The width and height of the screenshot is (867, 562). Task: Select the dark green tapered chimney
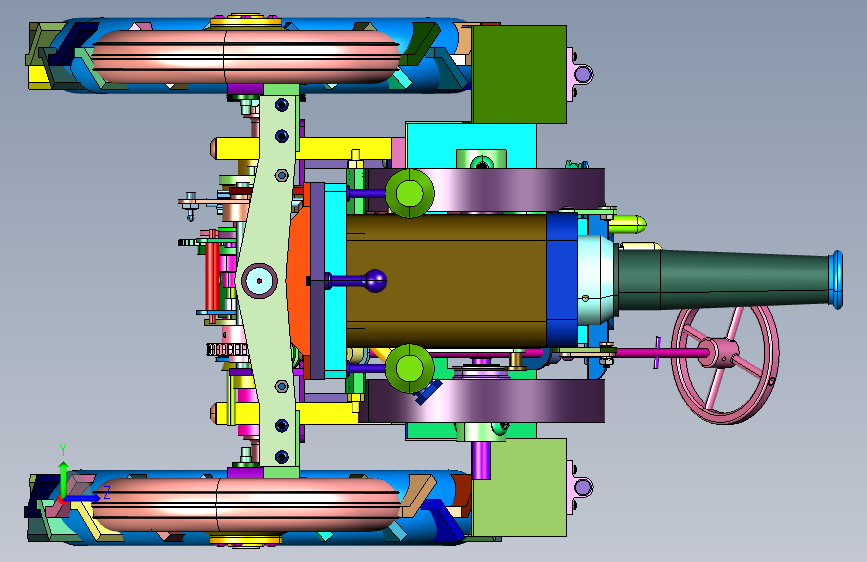(x=724, y=279)
